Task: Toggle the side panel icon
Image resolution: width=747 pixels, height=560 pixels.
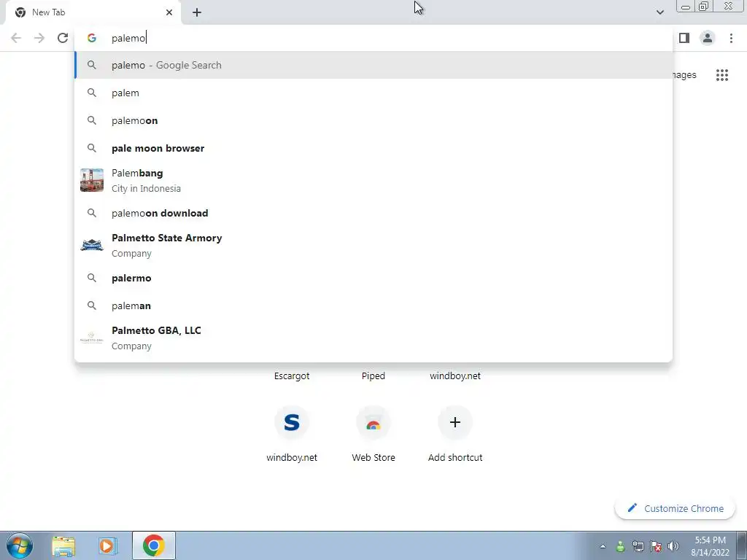Action: pyautogui.click(x=684, y=38)
